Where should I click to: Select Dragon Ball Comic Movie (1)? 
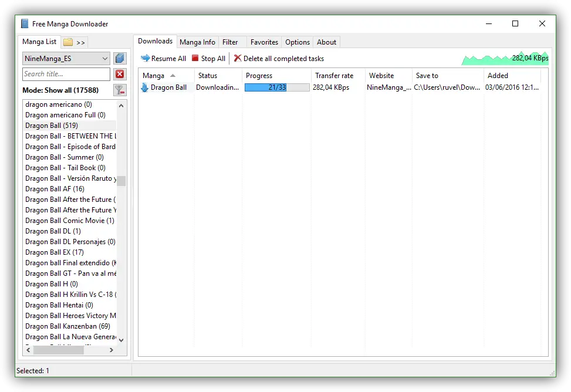pos(70,221)
